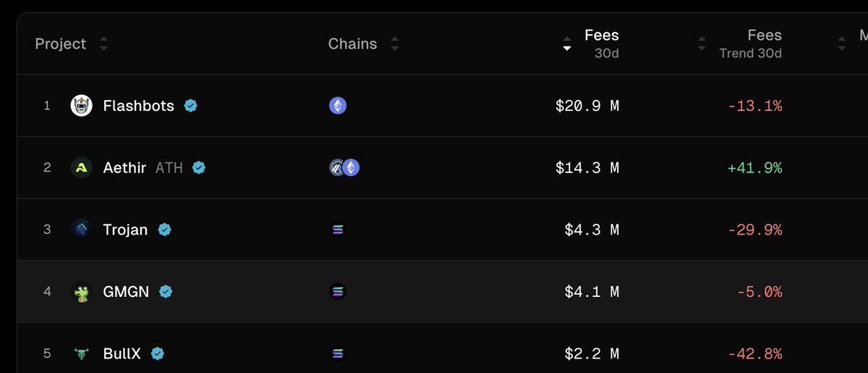The image size is (868, 373).
Task: Click the verified badge beside Aethir ATH
Action: pyautogui.click(x=199, y=168)
